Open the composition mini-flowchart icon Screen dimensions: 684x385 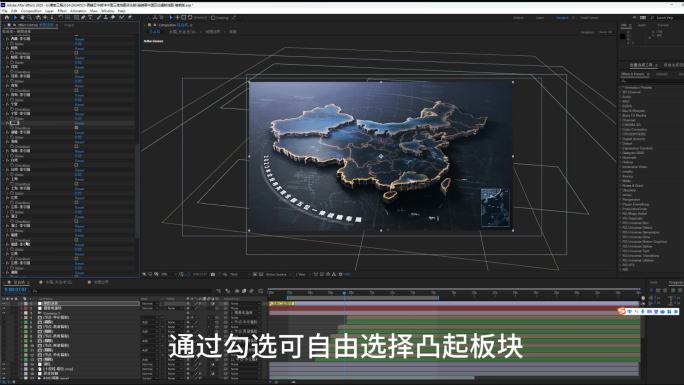[x=219, y=291]
